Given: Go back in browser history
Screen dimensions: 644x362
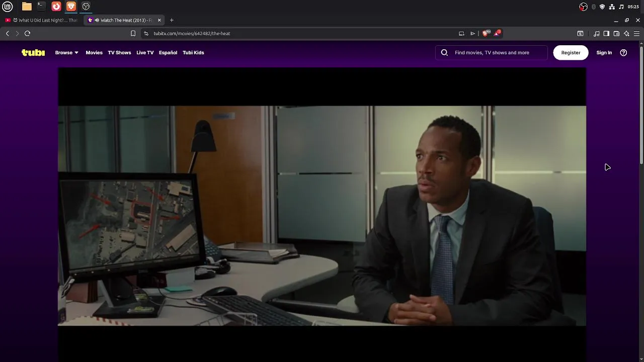Looking at the screenshot, I should coord(7,33).
